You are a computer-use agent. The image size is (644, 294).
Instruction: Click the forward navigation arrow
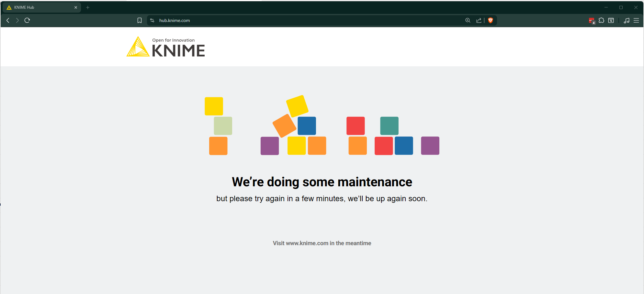tap(17, 20)
